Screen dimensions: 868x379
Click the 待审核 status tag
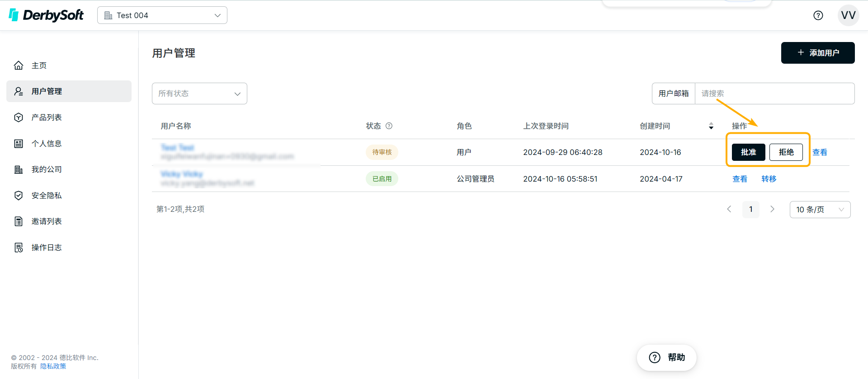pyautogui.click(x=382, y=152)
